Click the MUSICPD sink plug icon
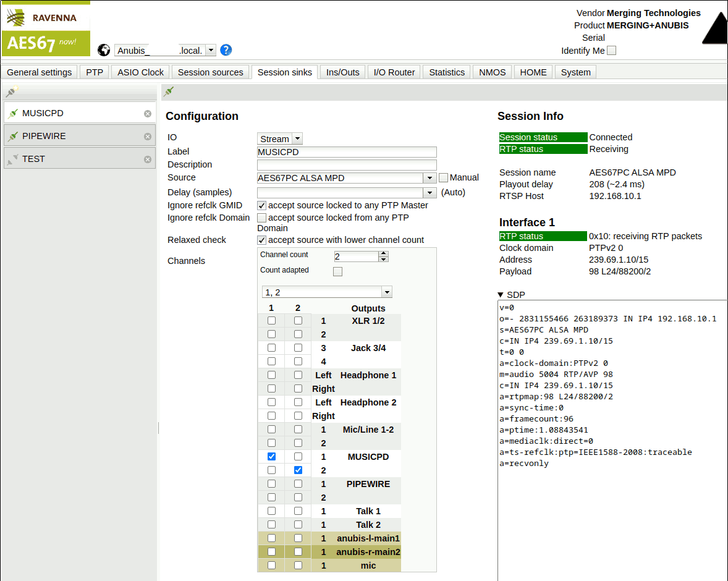This screenshot has width=728, height=581. click(x=13, y=113)
